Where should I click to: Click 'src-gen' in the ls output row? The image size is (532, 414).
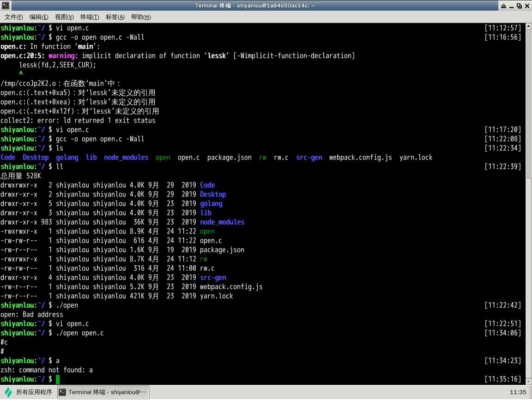tap(309, 158)
